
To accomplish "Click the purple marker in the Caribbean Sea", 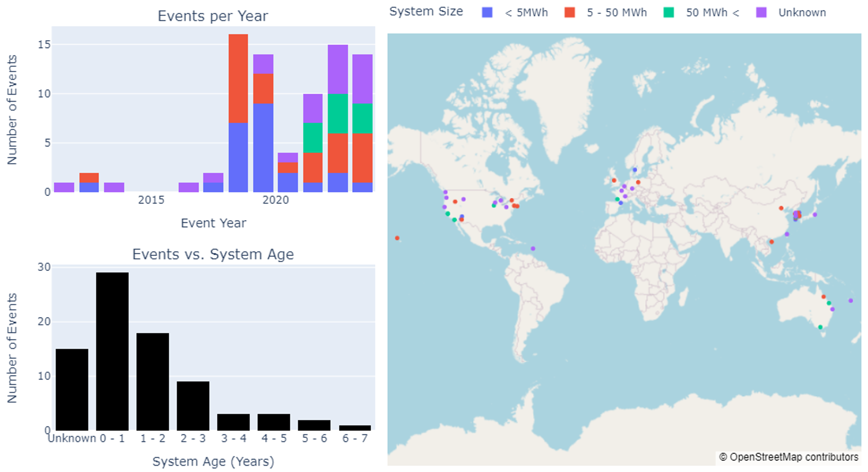I will pyautogui.click(x=533, y=248).
